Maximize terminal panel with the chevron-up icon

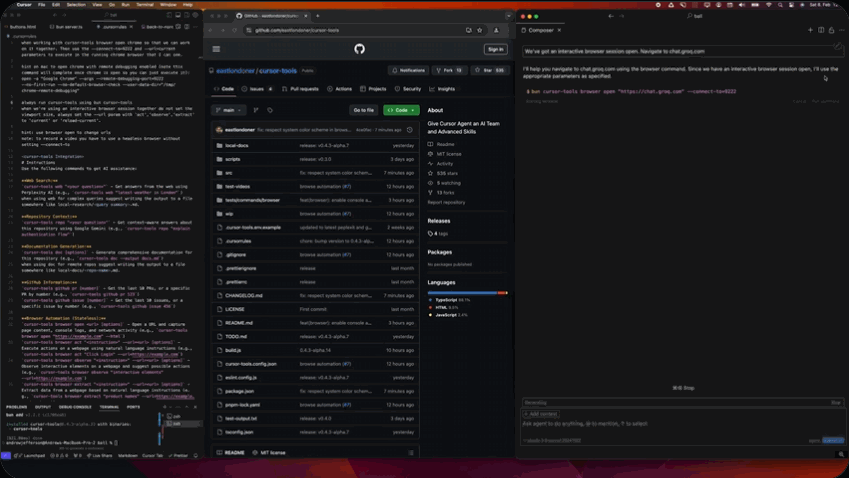click(186, 407)
